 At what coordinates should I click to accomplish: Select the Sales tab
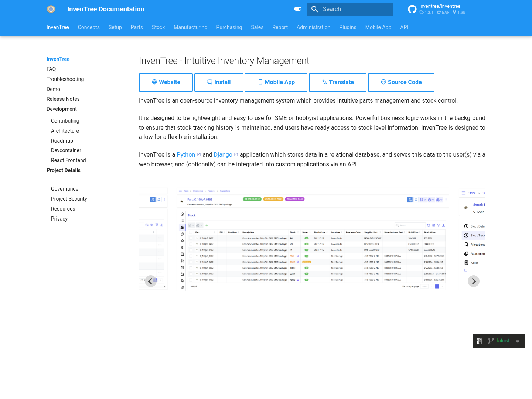257,27
